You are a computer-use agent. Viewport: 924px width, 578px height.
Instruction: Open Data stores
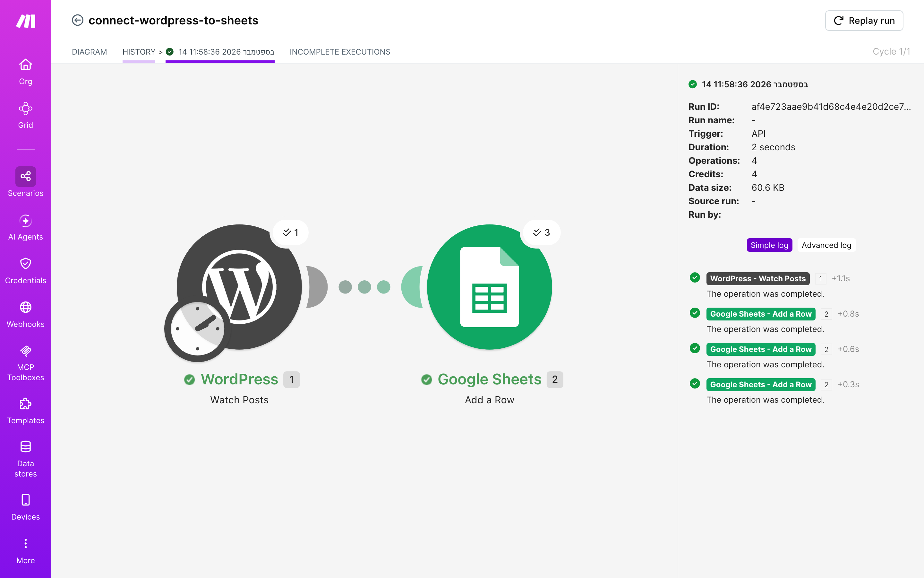(26, 459)
